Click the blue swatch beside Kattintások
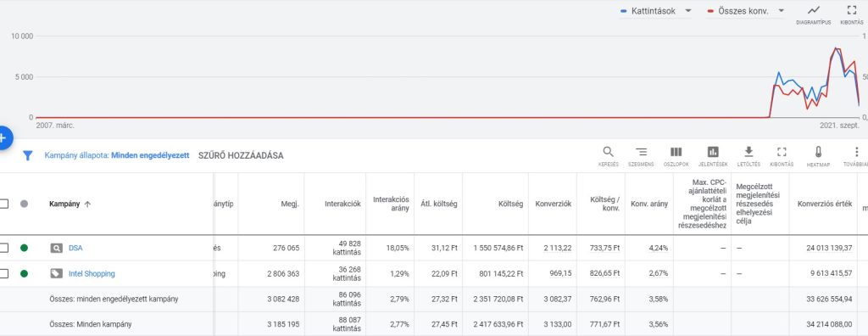Viewport: 868px width, 336px height. click(x=624, y=11)
